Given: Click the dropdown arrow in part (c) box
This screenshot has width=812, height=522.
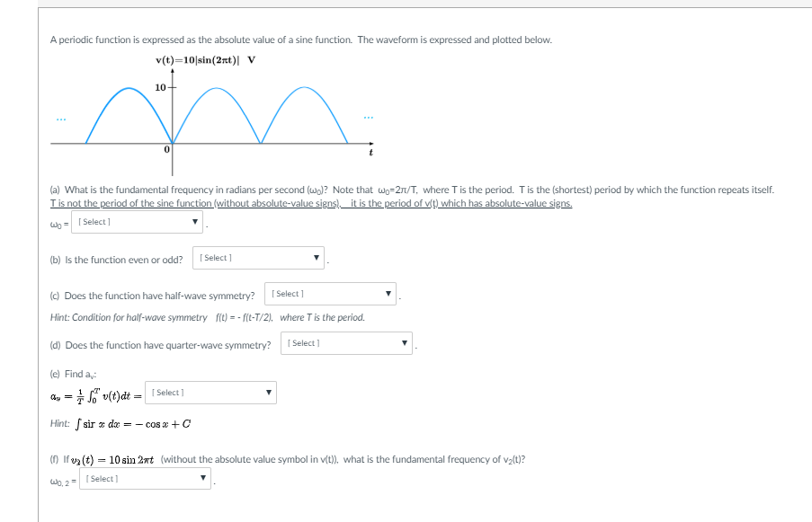Looking at the screenshot, I should pyautogui.click(x=388, y=293).
